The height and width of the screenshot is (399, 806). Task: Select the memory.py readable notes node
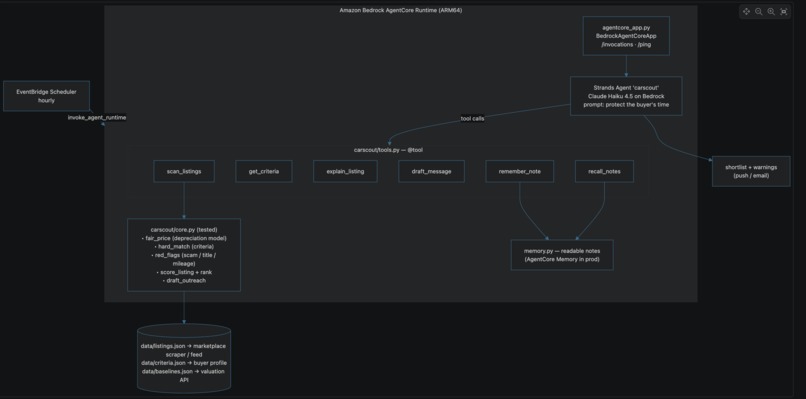tap(562, 255)
